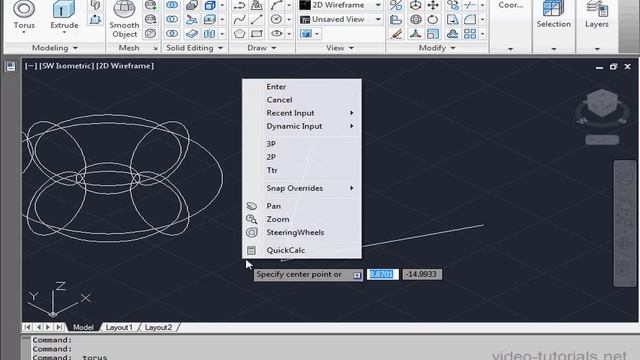Open the Dynamic Input submenu

(x=302, y=127)
